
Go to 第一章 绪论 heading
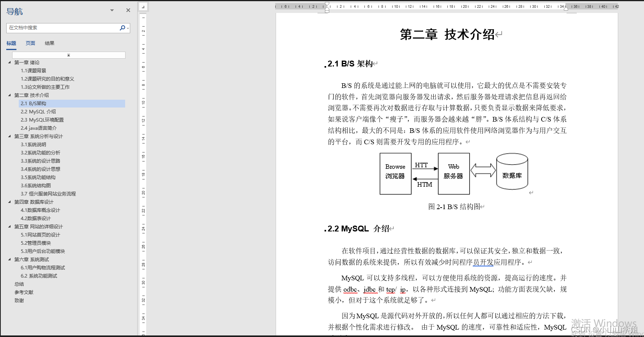click(27, 63)
